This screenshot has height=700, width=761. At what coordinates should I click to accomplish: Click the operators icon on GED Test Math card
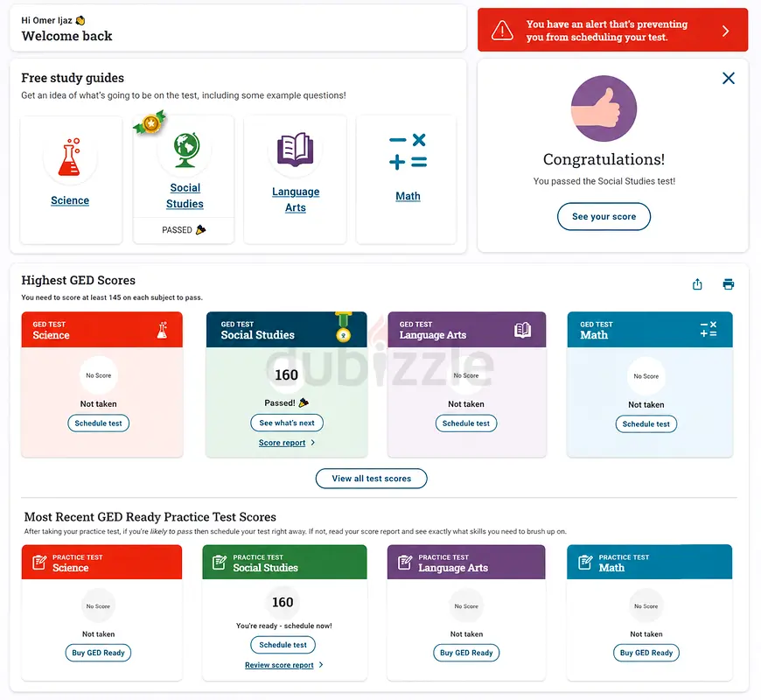coord(709,329)
